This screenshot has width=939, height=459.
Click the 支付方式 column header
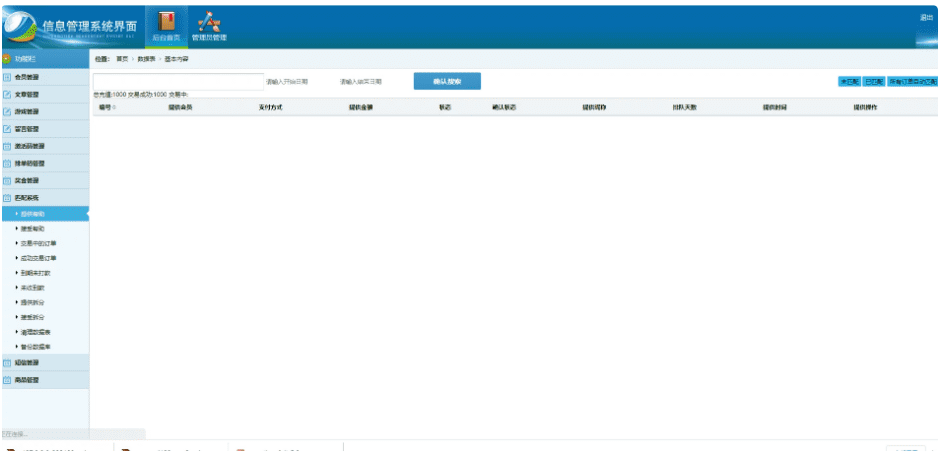click(x=270, y=107)
